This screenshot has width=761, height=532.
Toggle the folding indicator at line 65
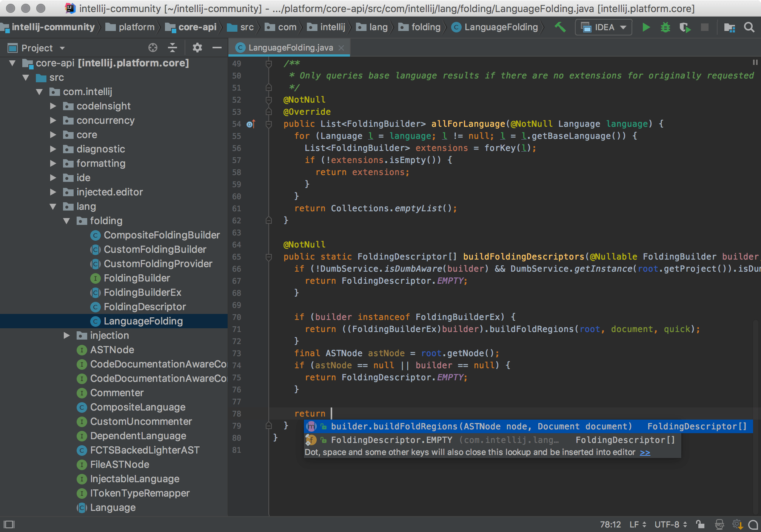click(x=267, y=258)
